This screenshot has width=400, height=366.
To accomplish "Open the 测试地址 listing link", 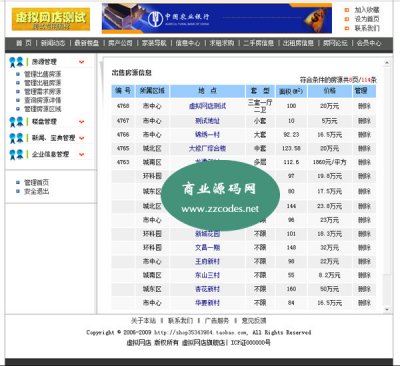I will (207, 121).
